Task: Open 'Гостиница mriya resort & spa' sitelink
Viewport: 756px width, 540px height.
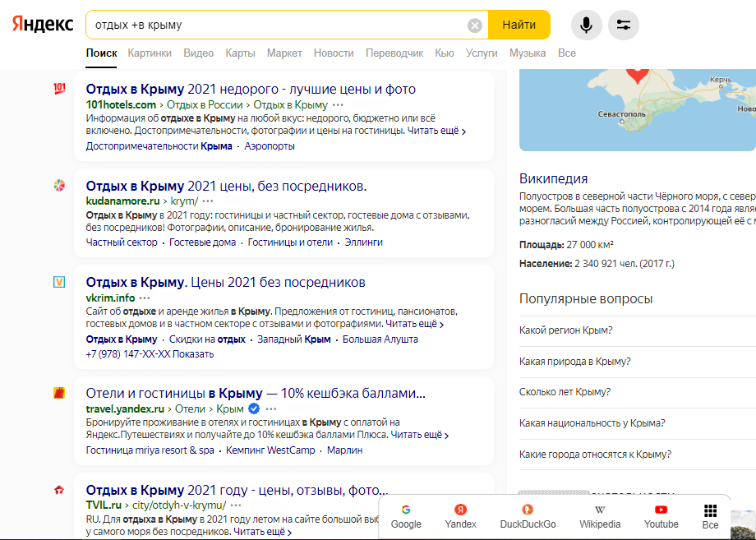Action: coord(150,450)
